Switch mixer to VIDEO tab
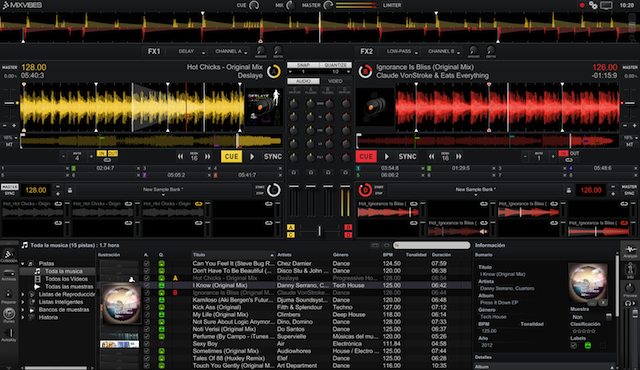This screenshot has width=640, height=370. (336, 81)
